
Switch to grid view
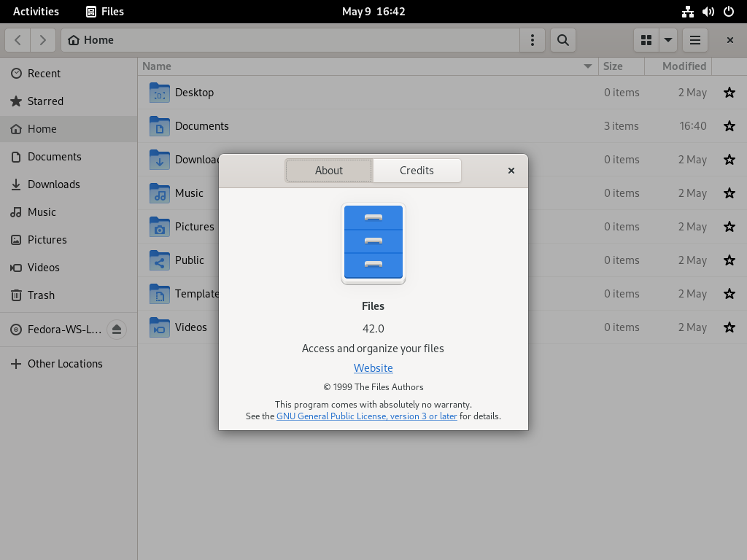646,40
